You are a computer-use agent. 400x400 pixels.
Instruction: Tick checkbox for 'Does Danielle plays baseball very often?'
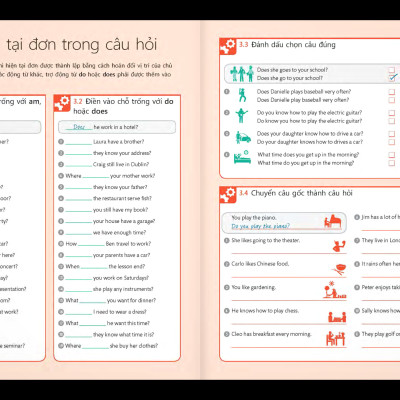click(392, 92)
